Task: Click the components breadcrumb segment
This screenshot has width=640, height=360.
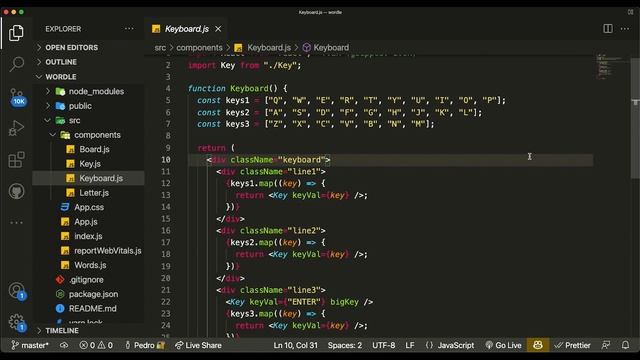Action: (199, 48)
